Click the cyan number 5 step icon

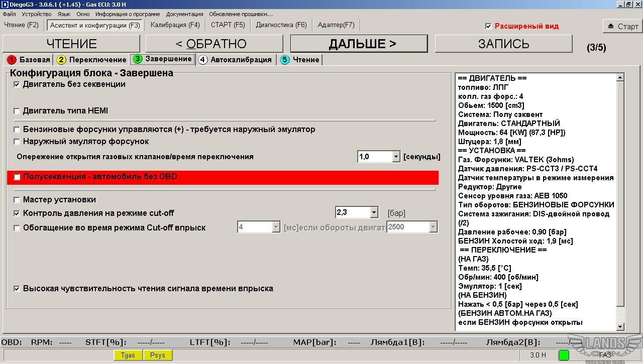point(285,60)
